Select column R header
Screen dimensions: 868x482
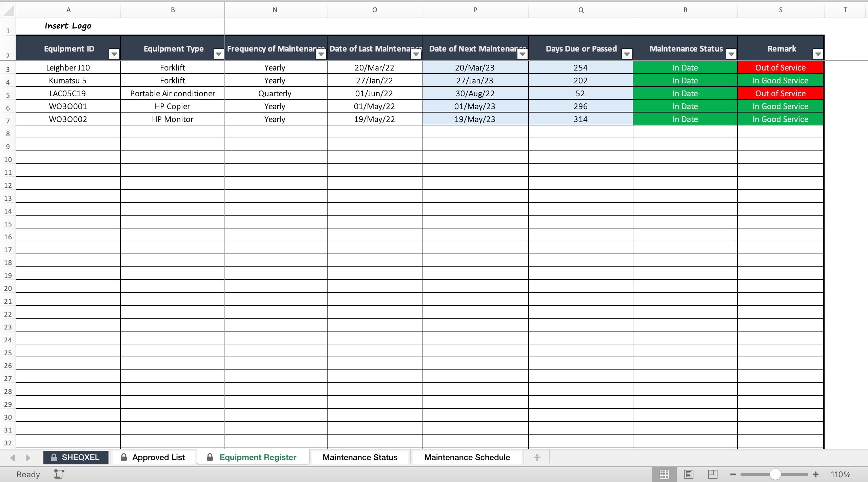coord(685,10)
